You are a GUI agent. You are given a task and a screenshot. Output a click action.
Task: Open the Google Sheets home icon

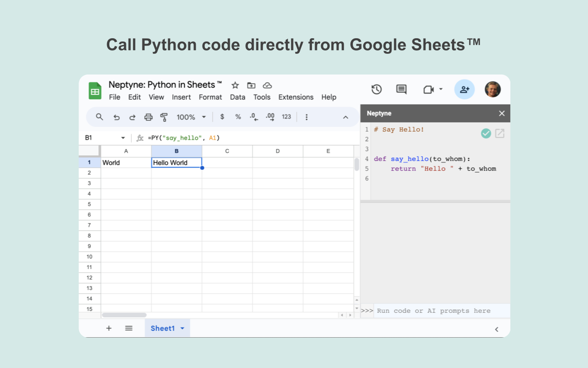tap(95, 91)
